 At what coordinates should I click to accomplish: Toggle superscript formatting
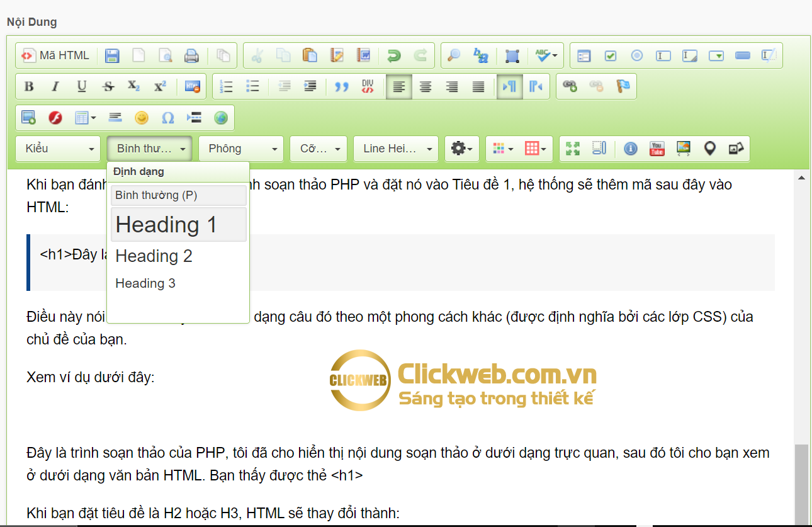[160, 87]
